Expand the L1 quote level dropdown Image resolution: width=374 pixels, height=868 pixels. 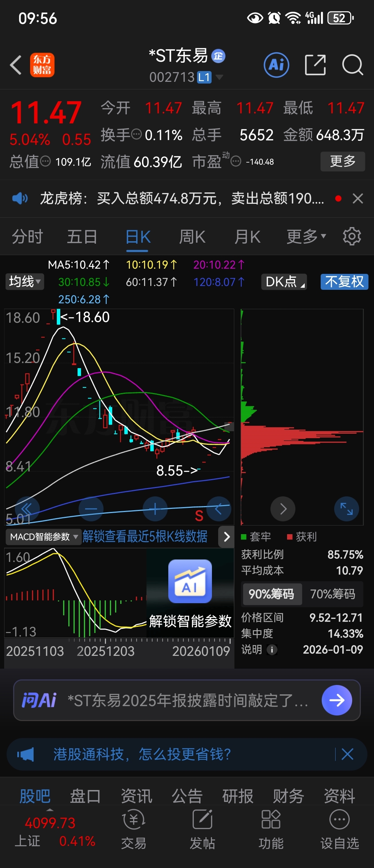210,77
